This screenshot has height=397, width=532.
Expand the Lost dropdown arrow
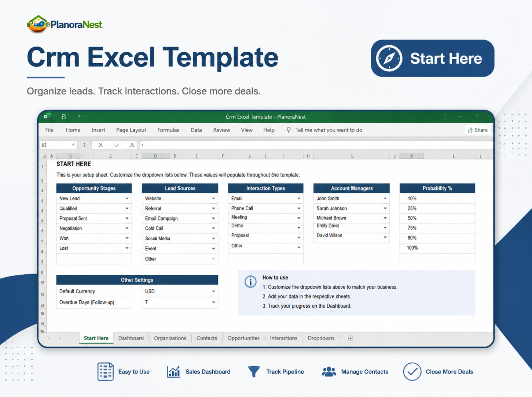click(x=127, y=248)
